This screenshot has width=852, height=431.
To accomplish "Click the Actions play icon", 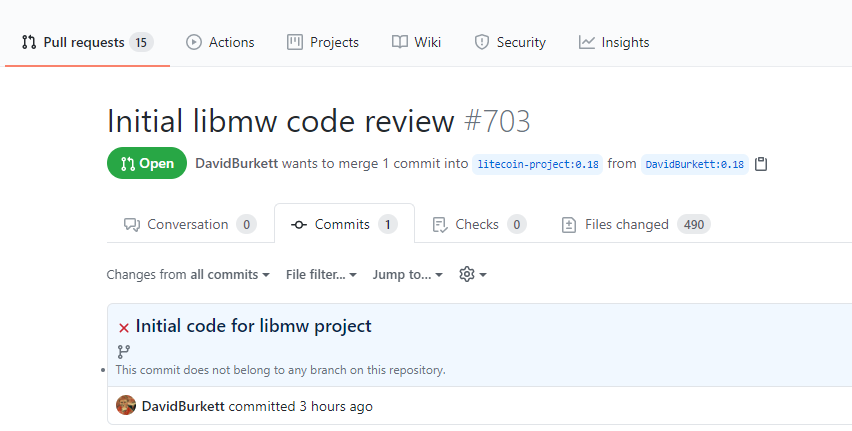I will click(x=193, y=42).
